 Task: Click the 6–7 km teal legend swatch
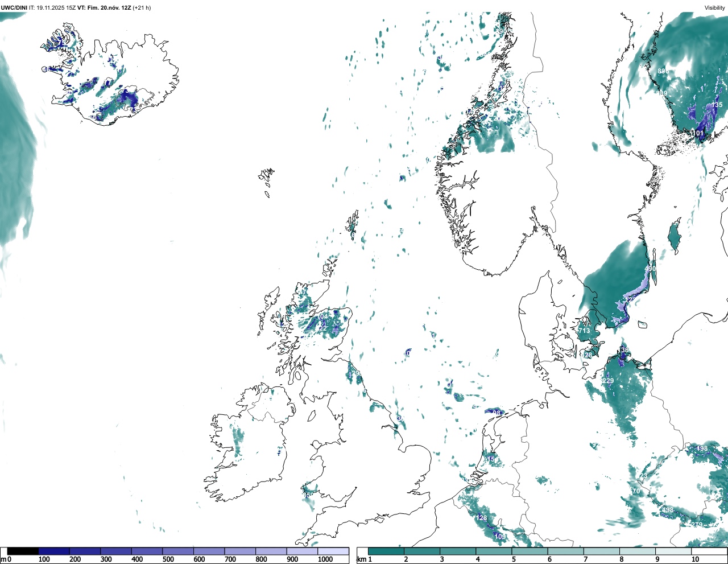pyautogui.click(x=565, y=551)
